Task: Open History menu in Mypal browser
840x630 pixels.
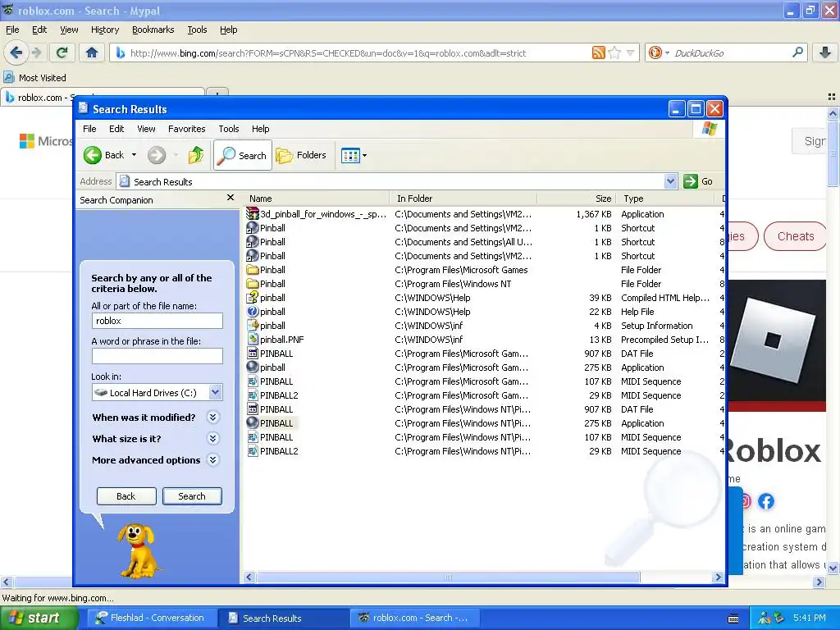Action: pos(104,30)
